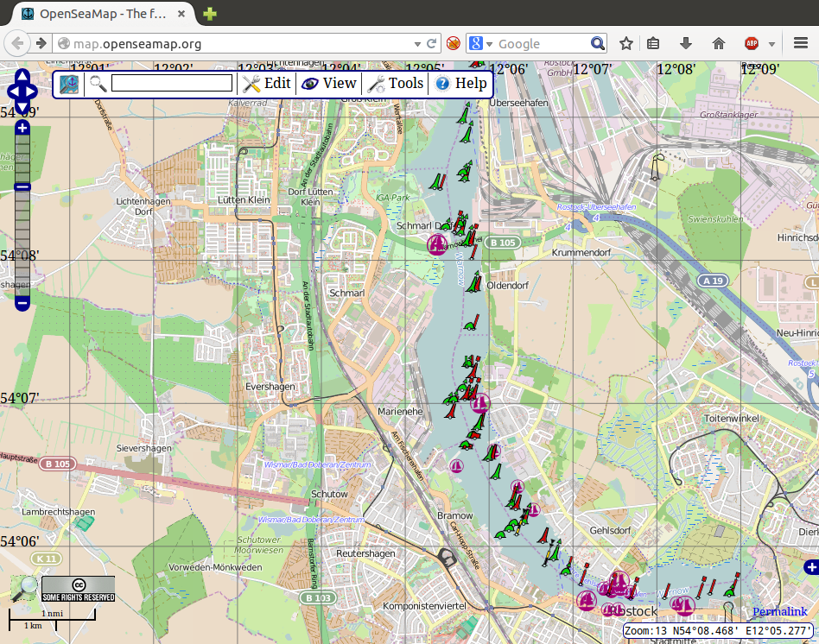This screenshot has height=644, width=819.
Task: Focus the map toolbar search field
Action: coord(172,83)
